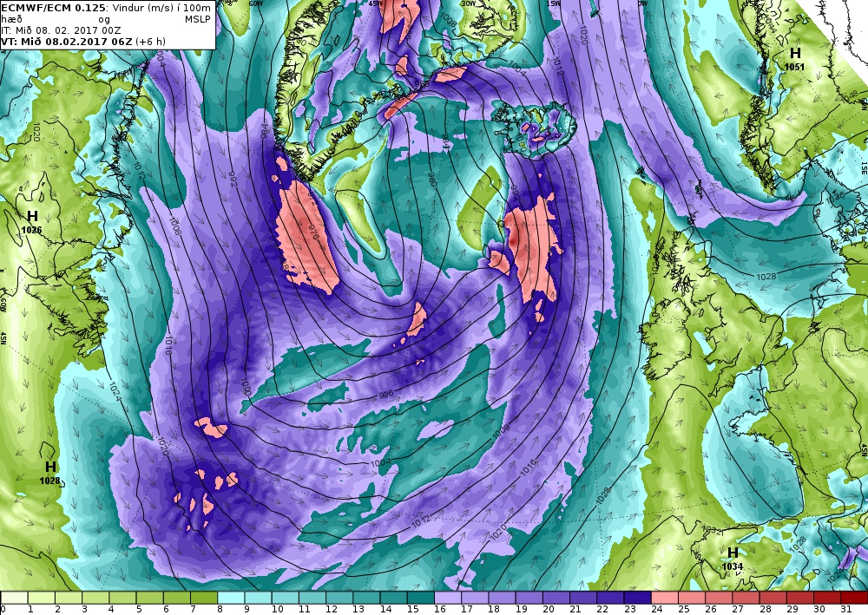Click the '1004' isobar label south of low
The image size is (868, 615).
[x=381, y=463]
